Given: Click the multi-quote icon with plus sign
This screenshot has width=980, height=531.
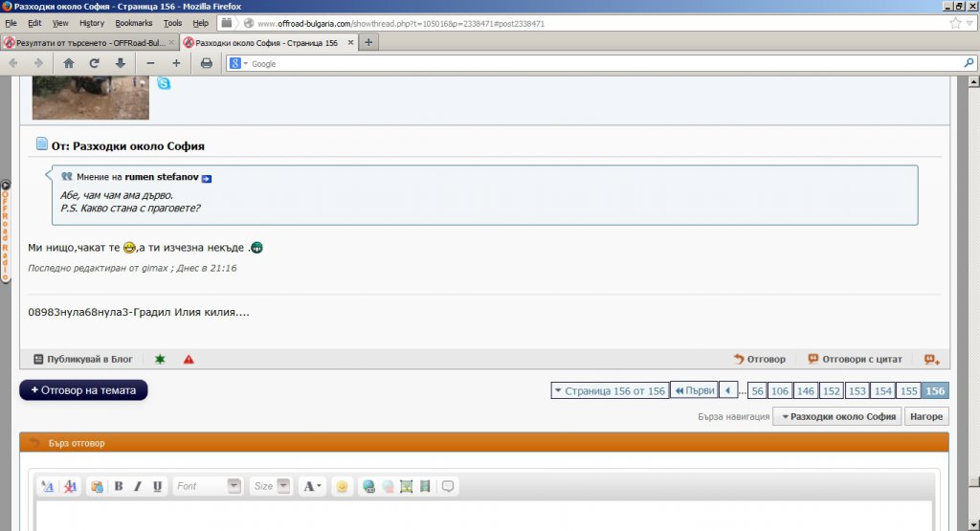Looking at the screenshot, I should [932, 359].
